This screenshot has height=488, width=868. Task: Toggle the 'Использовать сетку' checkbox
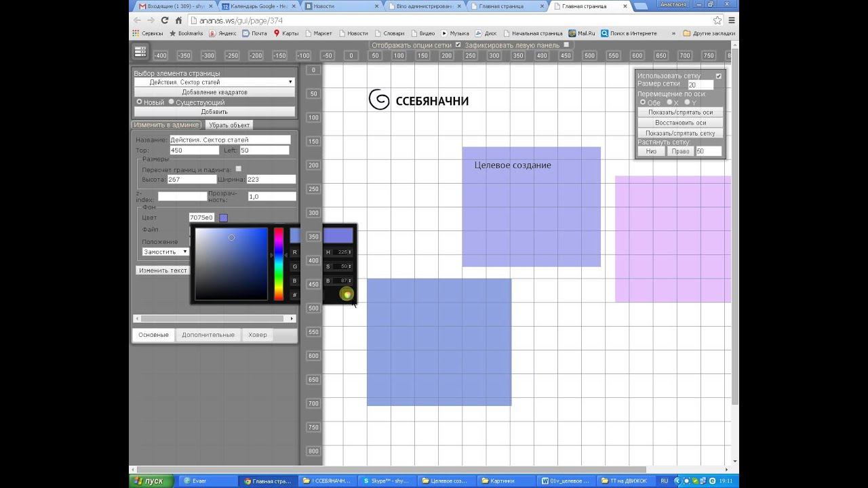719,76
